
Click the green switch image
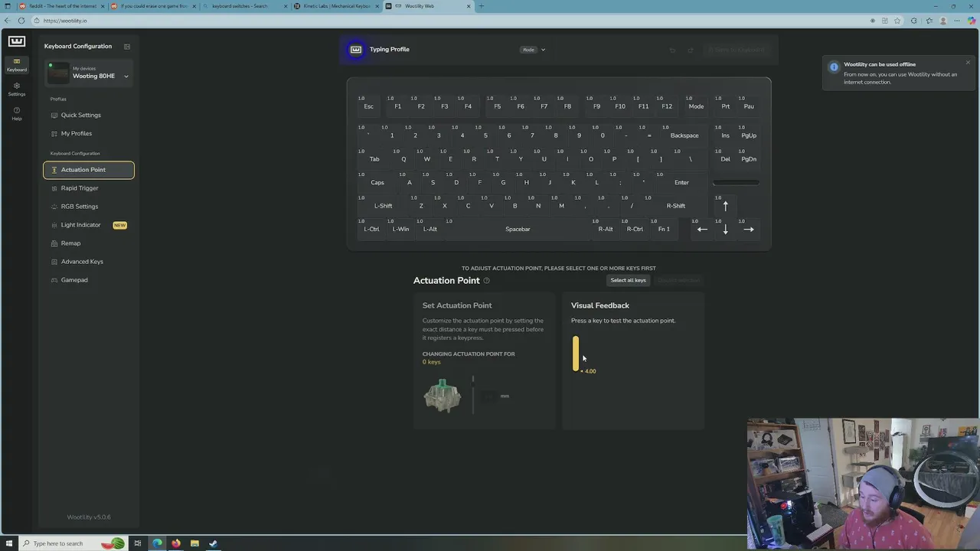pyautogui.click(x=443, y=396)
